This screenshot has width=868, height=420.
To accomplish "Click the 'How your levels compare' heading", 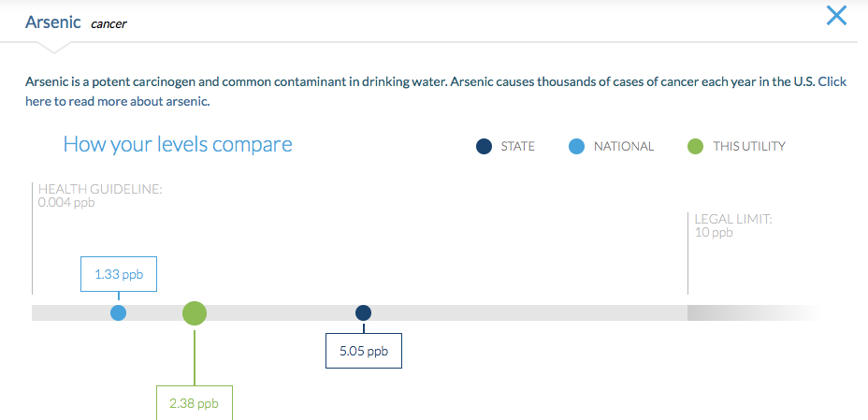I will 178,144.
